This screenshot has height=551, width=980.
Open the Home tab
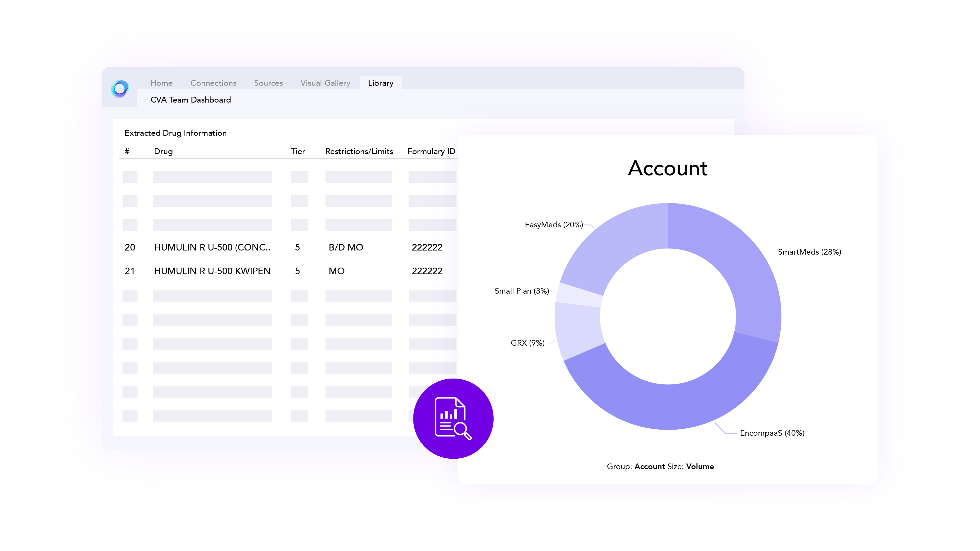tap(161, 83)
